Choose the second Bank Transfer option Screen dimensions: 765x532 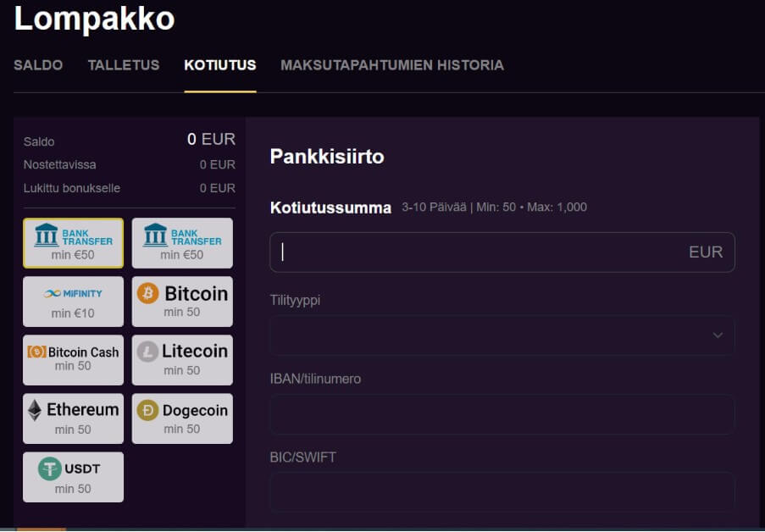[182, 243]
